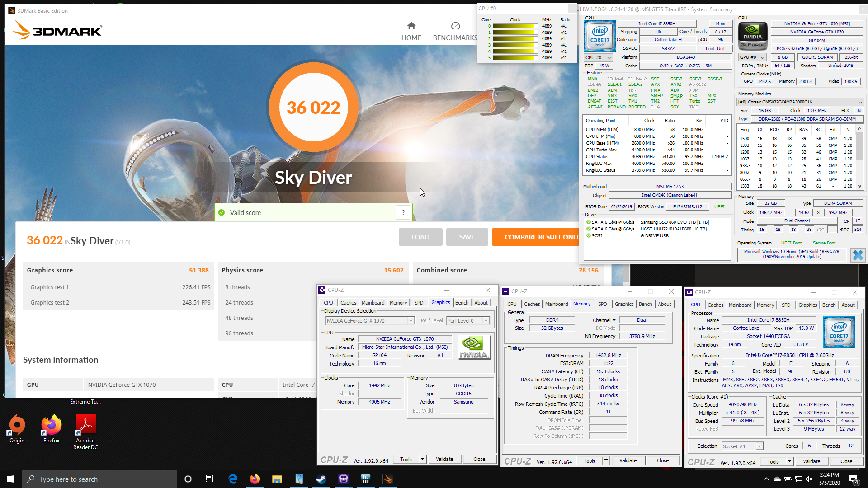Open the volume icon in the system tray
Screen dimensions: 868x488
click(x=809, y=479)
